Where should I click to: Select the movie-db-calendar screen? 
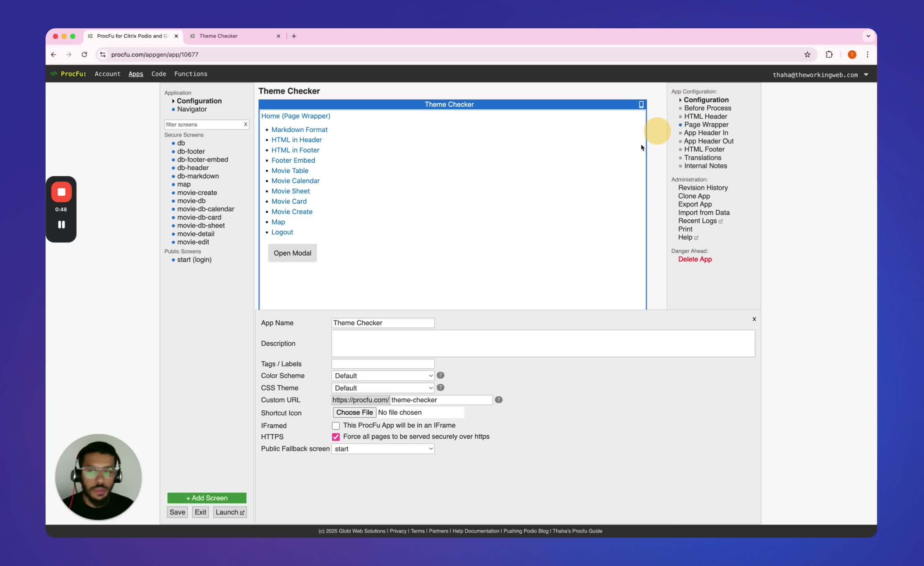pyautogui.click(x=205, y=209)
